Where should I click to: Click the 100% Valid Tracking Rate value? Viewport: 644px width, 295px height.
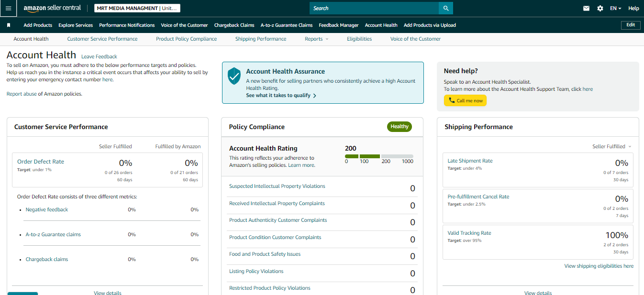point(617,235)
